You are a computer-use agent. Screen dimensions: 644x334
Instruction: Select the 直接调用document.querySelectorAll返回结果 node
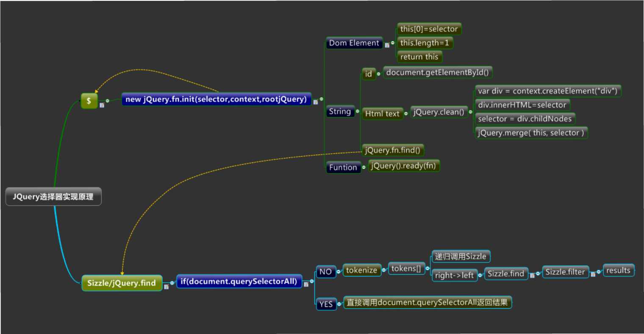click(427, 302)
